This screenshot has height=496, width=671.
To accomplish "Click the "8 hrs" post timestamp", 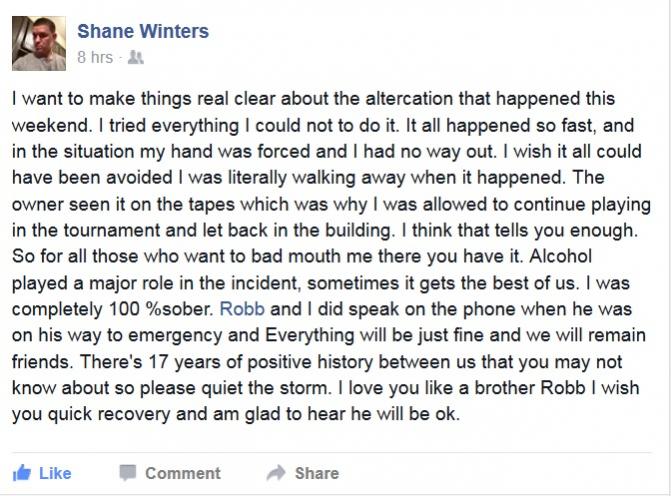I will pyautogui.click(x=95, y=57).
